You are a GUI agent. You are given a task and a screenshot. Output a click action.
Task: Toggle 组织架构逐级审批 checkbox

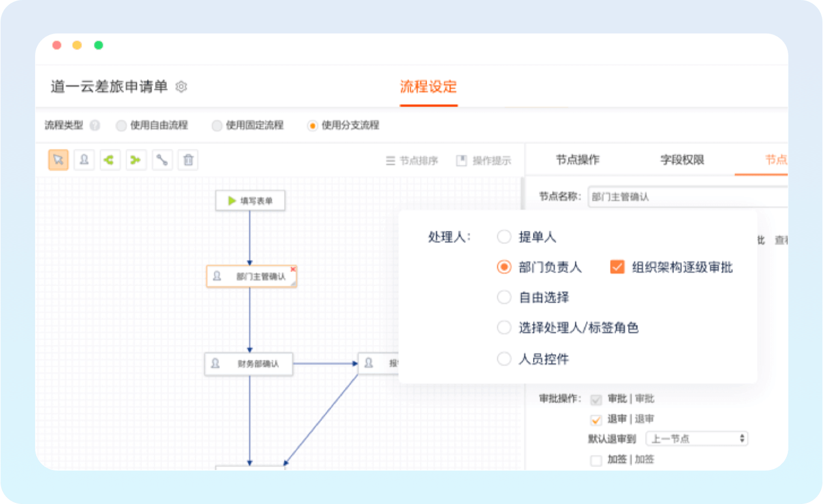(x=617, y=267)
